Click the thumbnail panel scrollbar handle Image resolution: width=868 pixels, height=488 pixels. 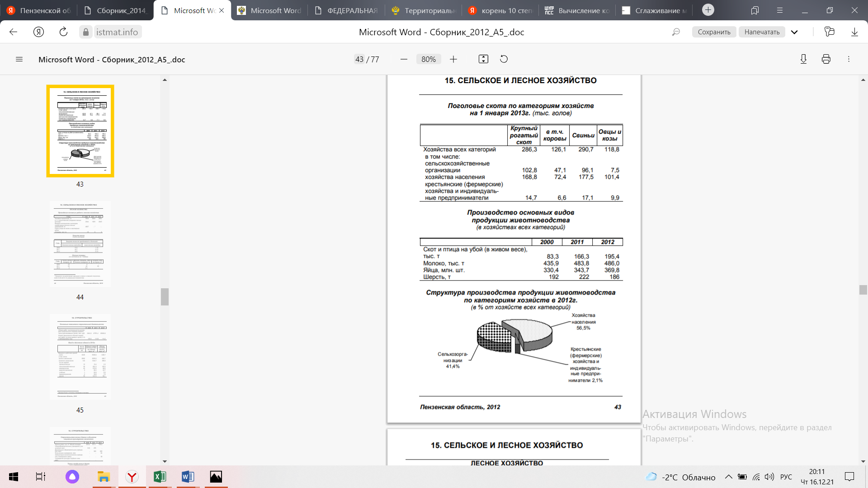pos(165,297)
